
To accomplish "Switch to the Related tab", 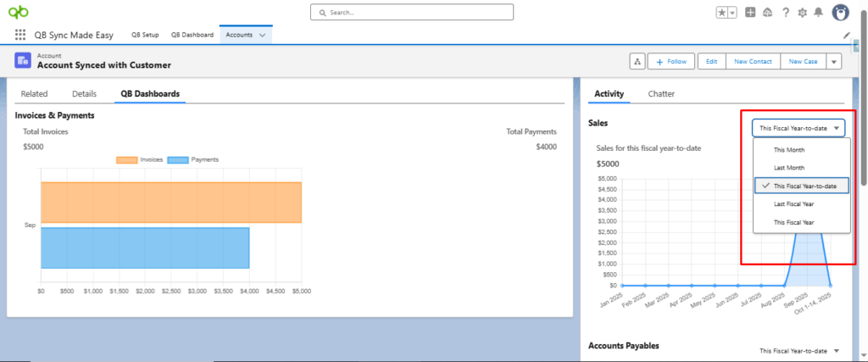I will click(x=34, y=93).
